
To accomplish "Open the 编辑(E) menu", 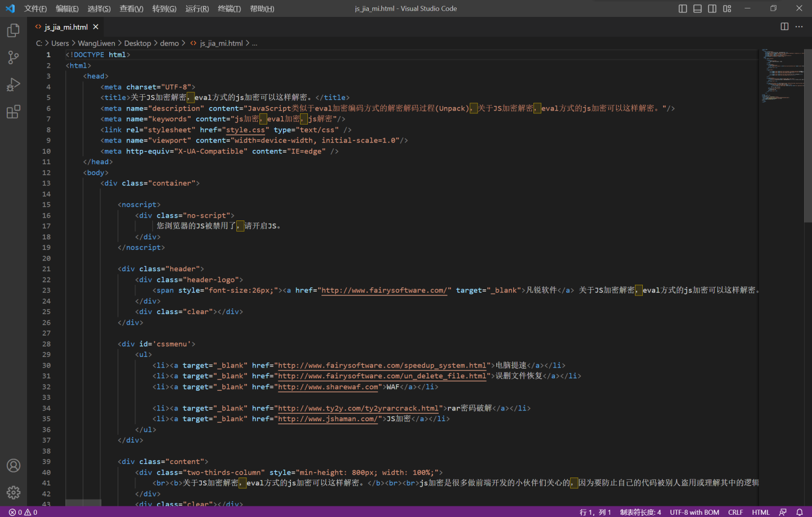I will [x=67, y=8].
